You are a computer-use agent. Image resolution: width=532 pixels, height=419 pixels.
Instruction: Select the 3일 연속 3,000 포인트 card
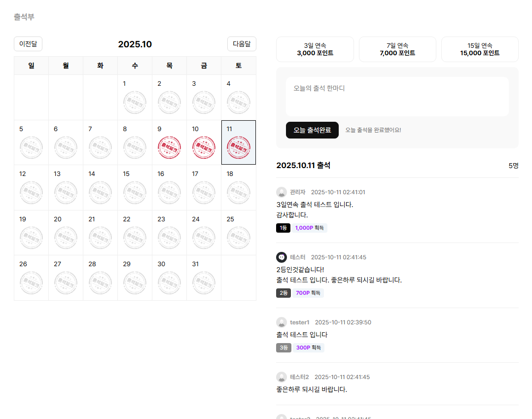(315, 49)
